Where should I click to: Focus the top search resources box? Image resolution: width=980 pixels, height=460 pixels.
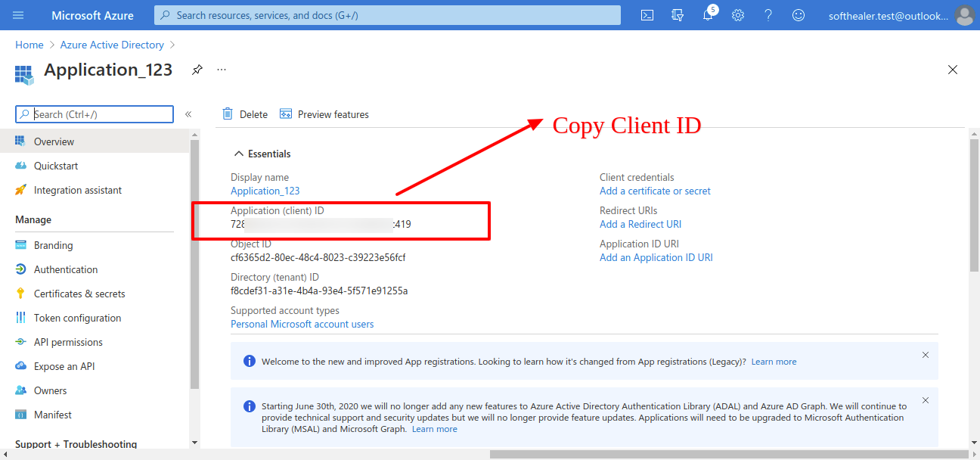pyautogui.click(x=387, y=15)
